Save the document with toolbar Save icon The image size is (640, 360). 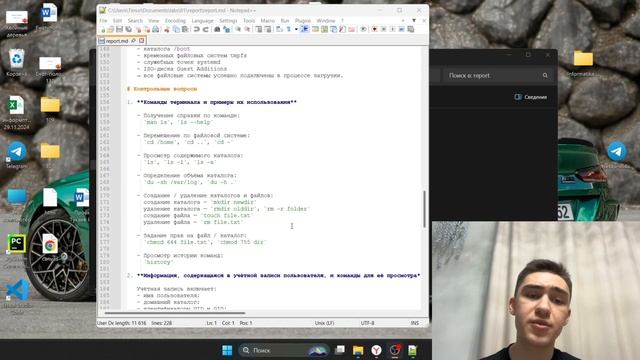point(119,29)
